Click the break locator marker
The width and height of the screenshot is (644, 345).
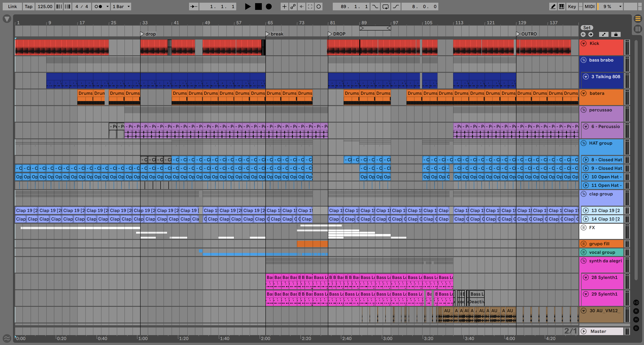click(267, 34)
